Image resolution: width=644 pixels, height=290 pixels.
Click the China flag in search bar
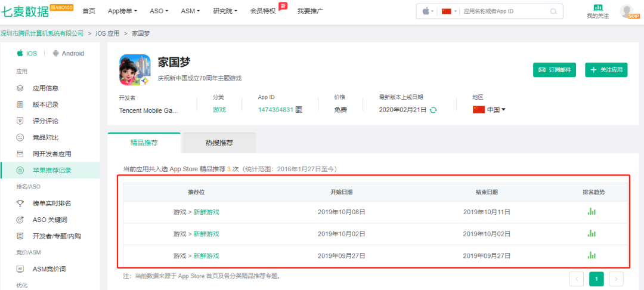tap(447, 11)
